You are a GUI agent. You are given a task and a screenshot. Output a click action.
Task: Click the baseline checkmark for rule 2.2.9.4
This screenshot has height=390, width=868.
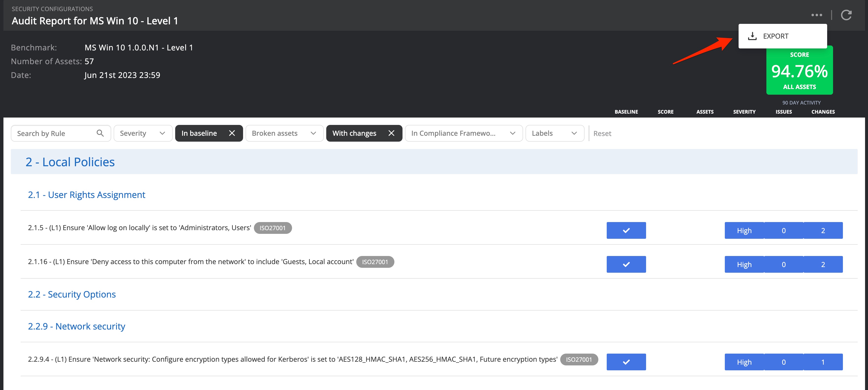point(626,362)
